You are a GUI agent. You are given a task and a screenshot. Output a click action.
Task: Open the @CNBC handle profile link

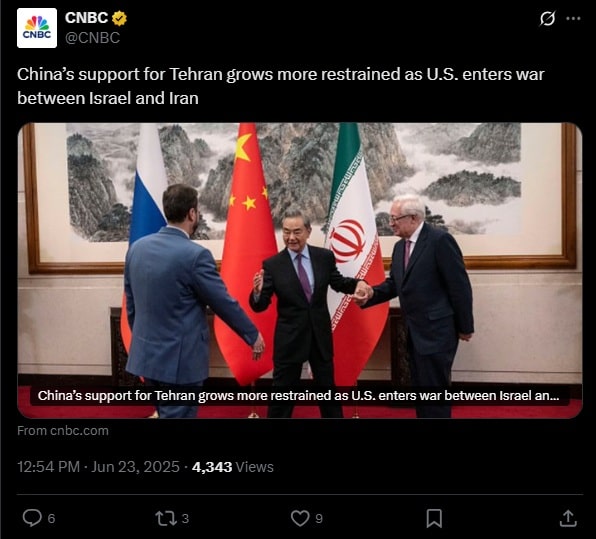pyautogui.click(x=92, y=38)
